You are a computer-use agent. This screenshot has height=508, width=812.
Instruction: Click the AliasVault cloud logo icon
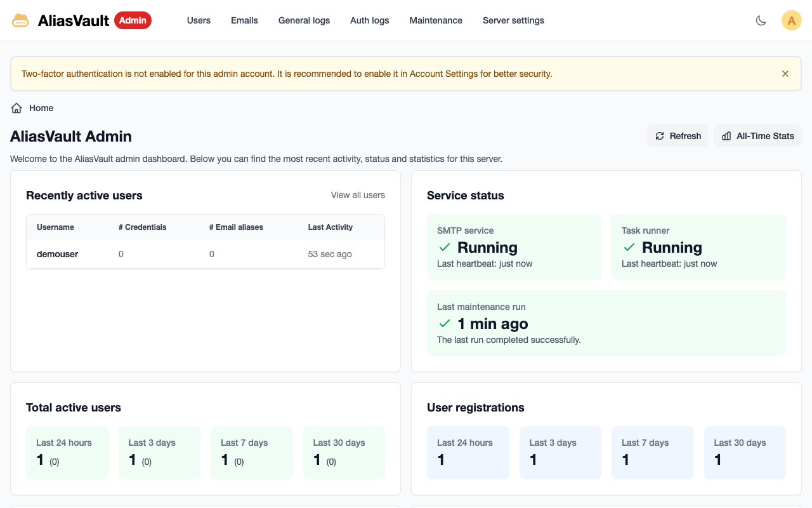tap(20, 20)
